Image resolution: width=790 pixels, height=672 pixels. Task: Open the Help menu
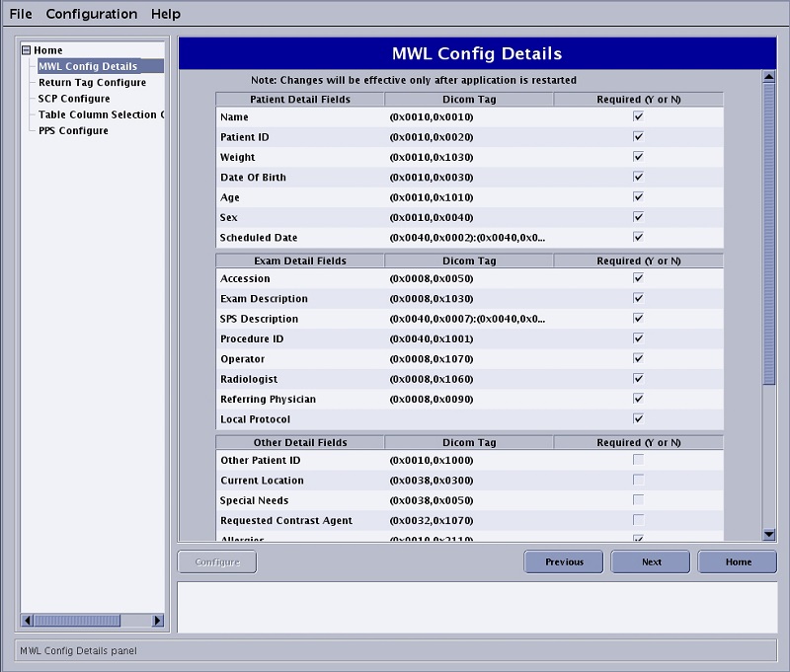click(x=166, y=14)
